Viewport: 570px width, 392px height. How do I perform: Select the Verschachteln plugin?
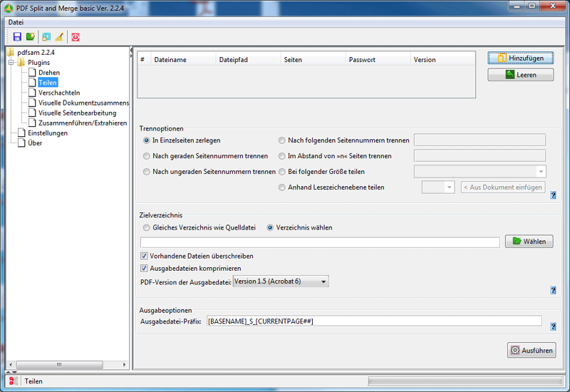(x=59, y=93)
